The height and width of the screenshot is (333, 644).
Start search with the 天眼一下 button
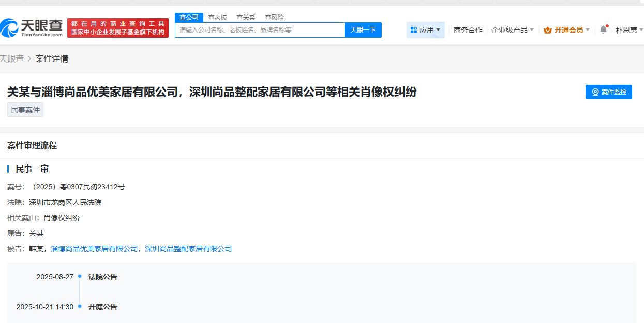point(363,30)
